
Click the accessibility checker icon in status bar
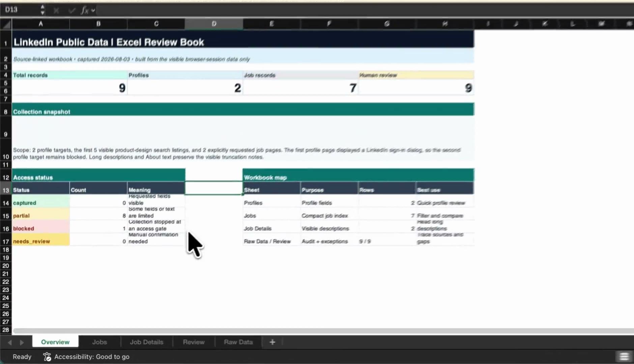click(47, 357)
